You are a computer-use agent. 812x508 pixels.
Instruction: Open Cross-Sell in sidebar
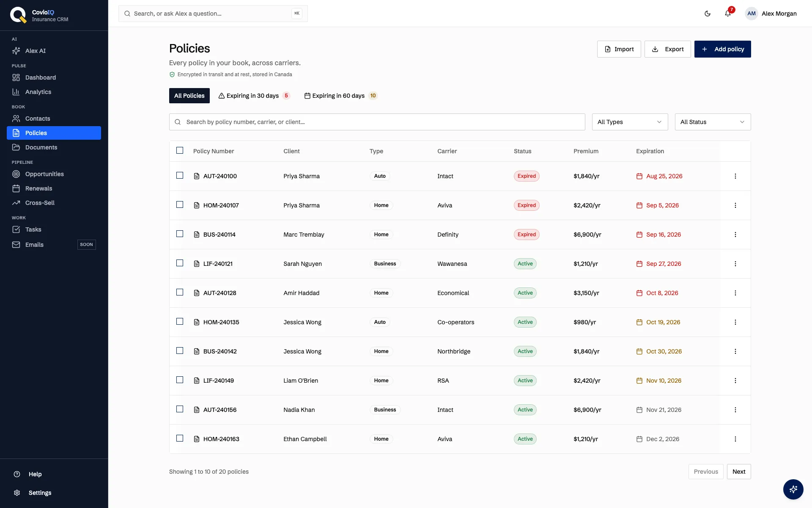click(54, 203)
